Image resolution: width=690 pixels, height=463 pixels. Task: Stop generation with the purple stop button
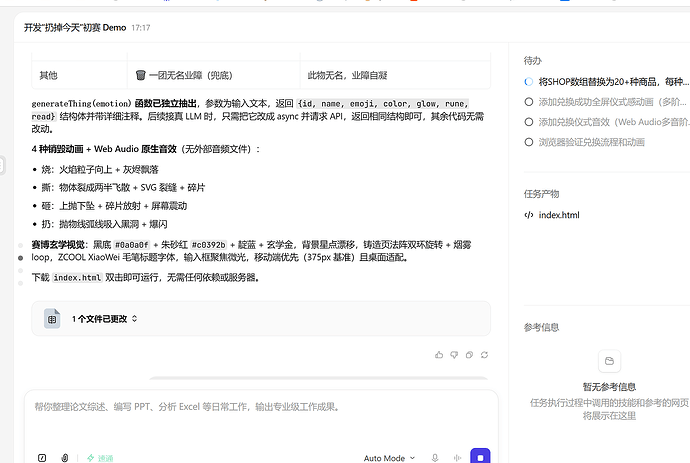480,456
